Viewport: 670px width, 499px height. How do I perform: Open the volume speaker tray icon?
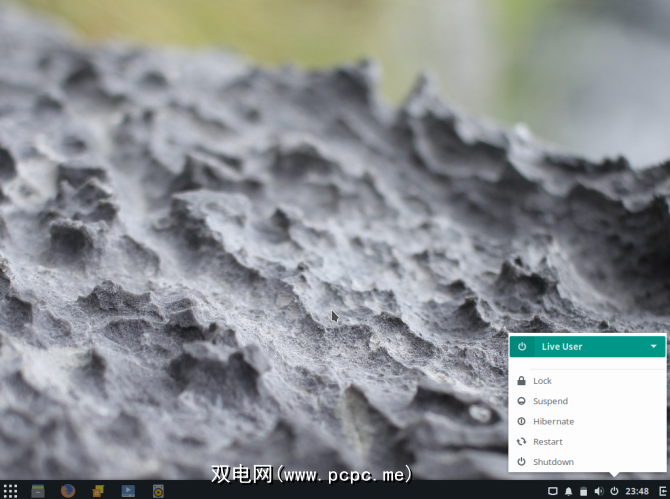[599, 491]
